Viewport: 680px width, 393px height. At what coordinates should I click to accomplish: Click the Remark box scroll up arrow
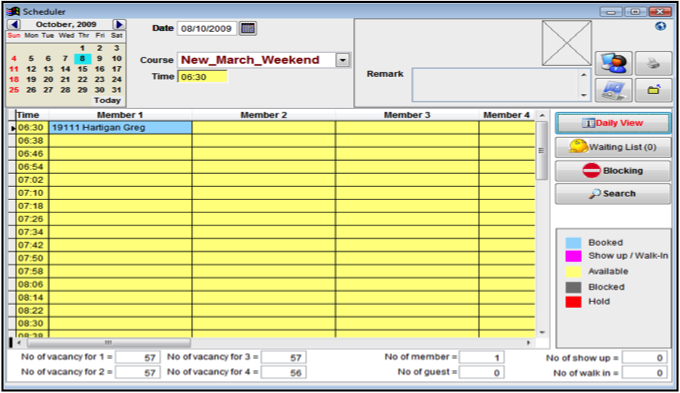coord(584,75)
